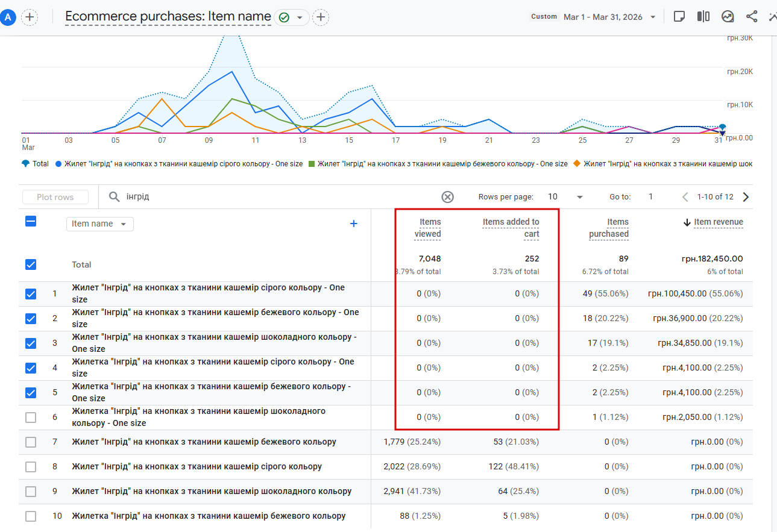The height and width of the screenshot is (532, 777).
Task: Add dimension with blue plus icon
Action: 354,224
